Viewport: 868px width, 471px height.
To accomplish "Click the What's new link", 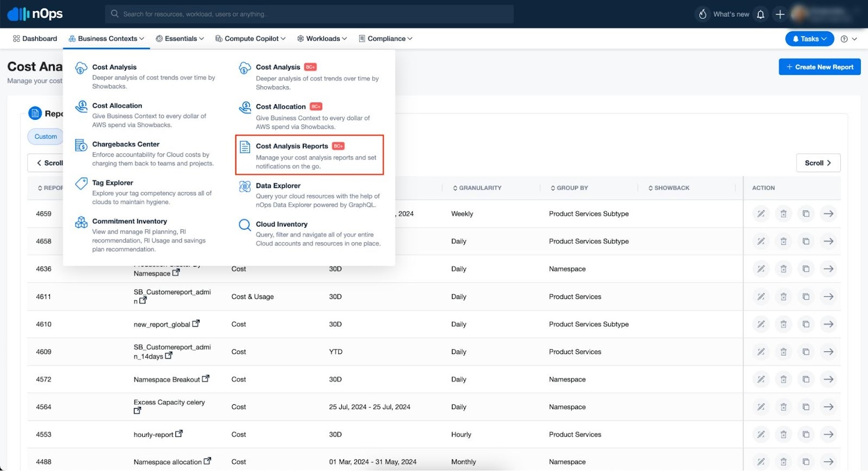I will pyautogui.click(x=731, y=14).
